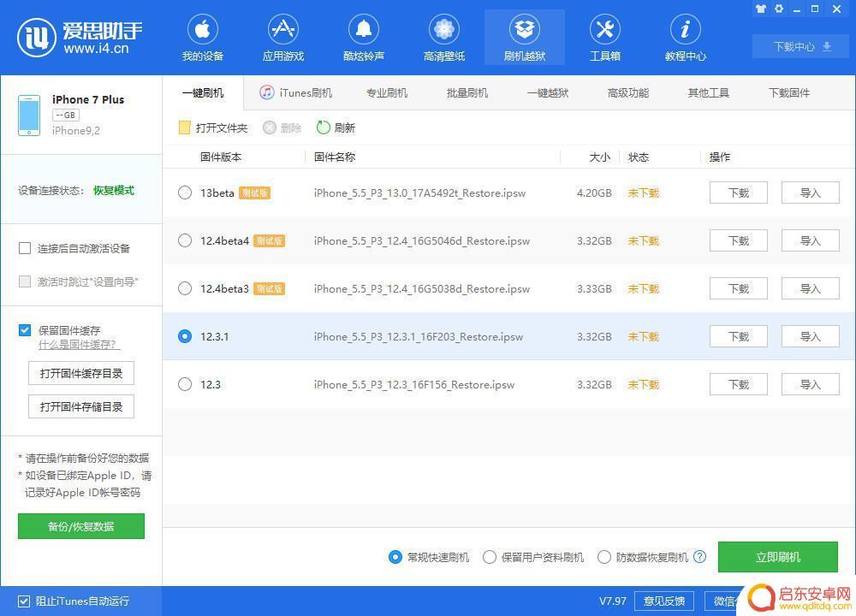856x616 pixels.
Task: Click 下载 for 12.4beta4 firmware
Action: point(739,240)
